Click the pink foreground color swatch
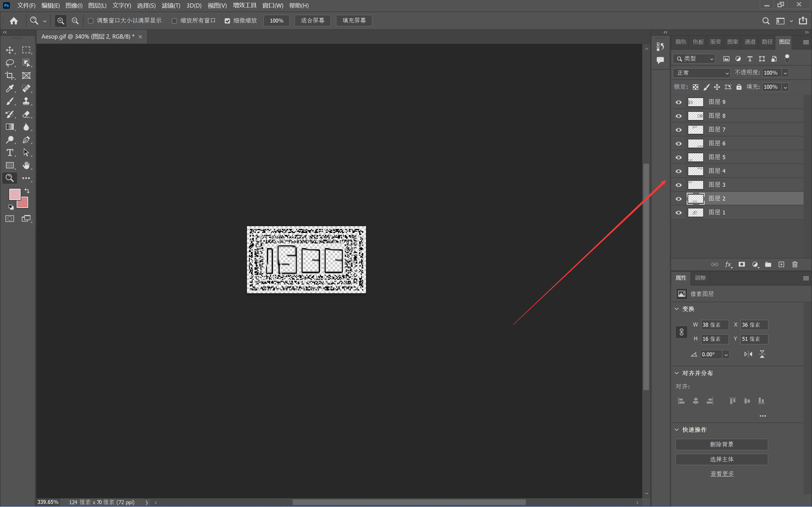 (x=14, y=194)
